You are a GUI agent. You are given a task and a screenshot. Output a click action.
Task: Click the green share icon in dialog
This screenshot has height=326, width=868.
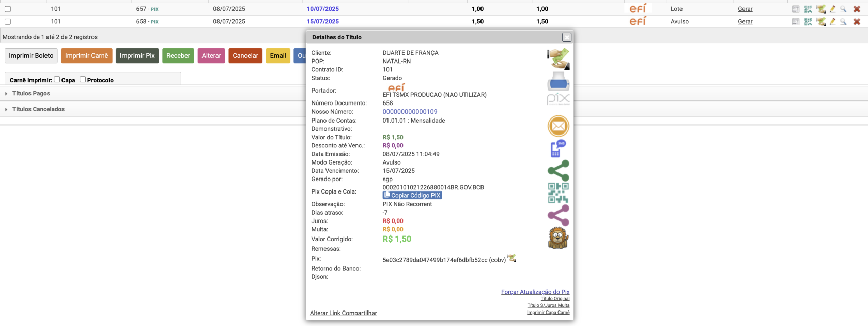558,170
